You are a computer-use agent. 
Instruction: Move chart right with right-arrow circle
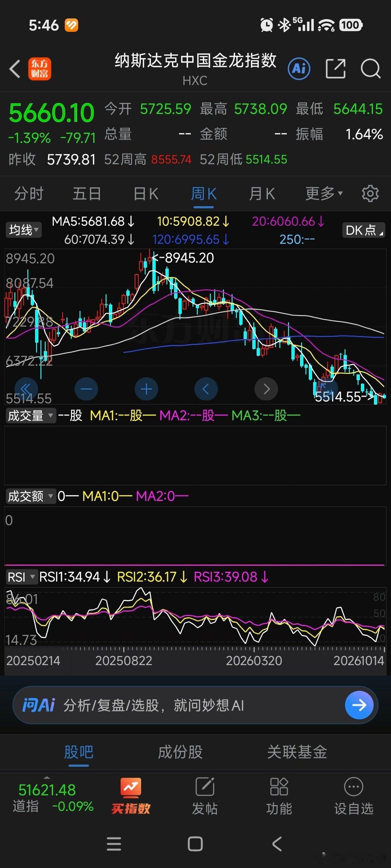[x=266, y=389]
